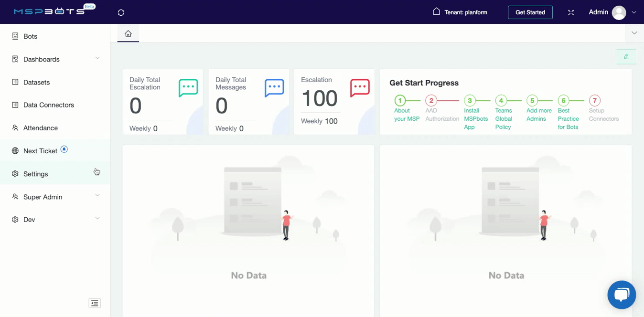Viewport: 644px width, 317px height.
Task: Click the Super Admin sidebar icon
Action: pyautogui.click(x=15, y=197)
